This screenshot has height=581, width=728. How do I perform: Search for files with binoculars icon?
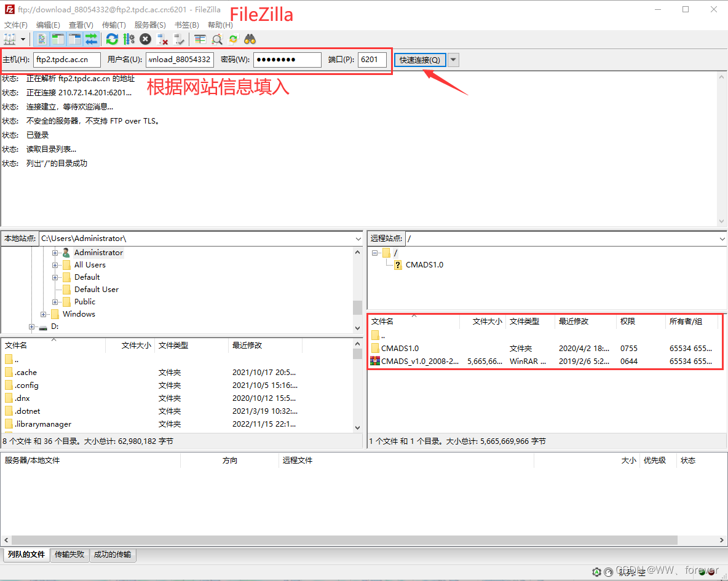click(250, 39)
